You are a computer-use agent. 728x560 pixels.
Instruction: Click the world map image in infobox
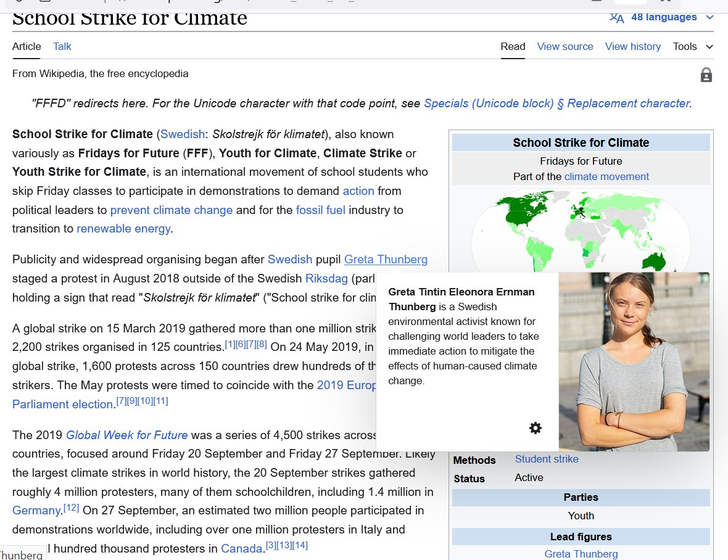(x=581, y=229)
